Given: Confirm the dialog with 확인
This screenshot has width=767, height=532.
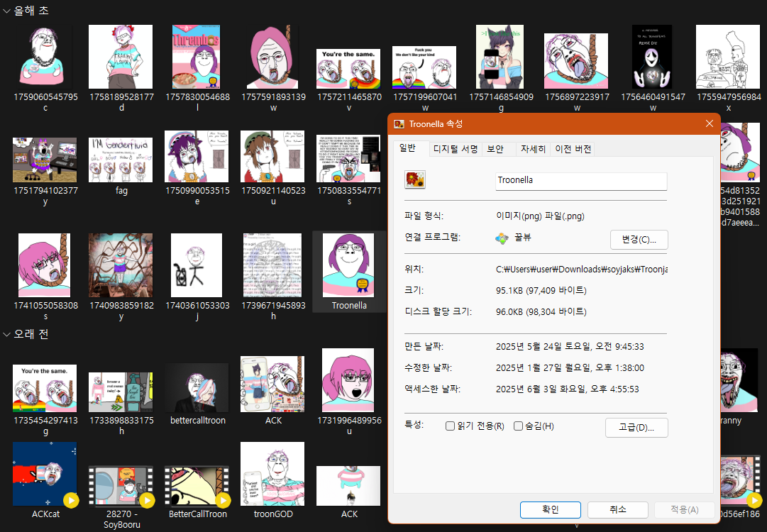Looking at the screenshot, I should pyautogui.click(x=550, y=509).
